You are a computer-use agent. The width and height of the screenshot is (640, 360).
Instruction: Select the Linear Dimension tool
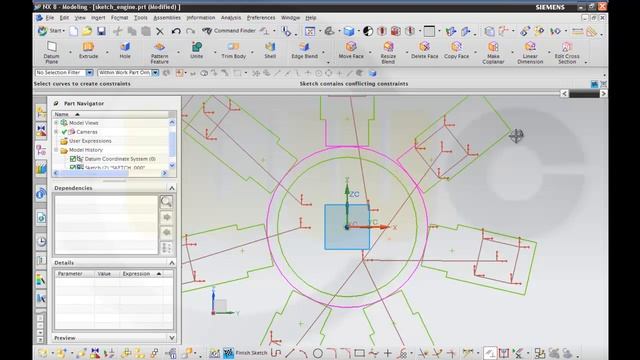pyautogui.click(x=530, y=52)
